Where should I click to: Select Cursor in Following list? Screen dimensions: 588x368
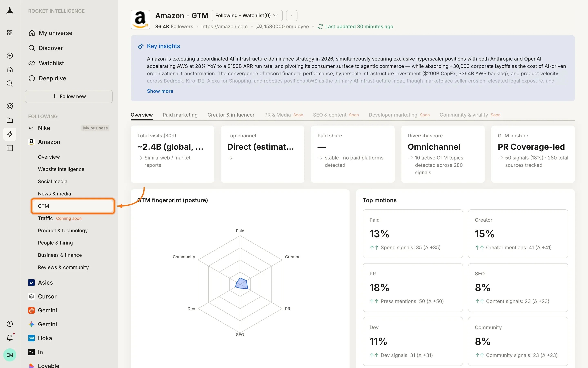47,296
